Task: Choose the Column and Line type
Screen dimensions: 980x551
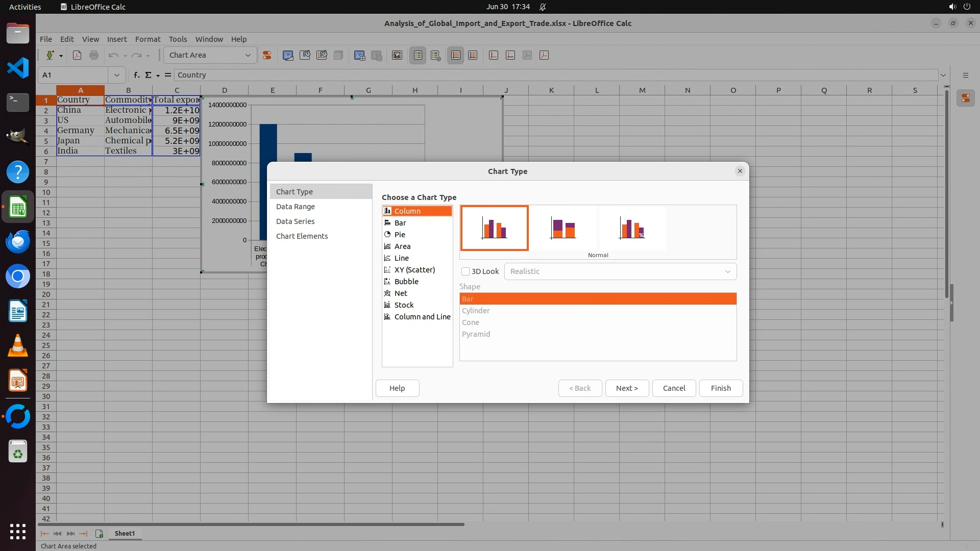Action: point(422,317)
